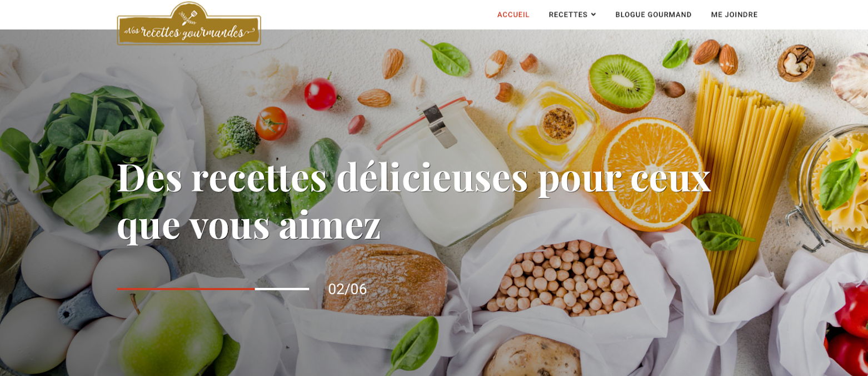Screen dimensions: 868x376
Task: Click the orange slice in hero photo
Action: [647, 173]
